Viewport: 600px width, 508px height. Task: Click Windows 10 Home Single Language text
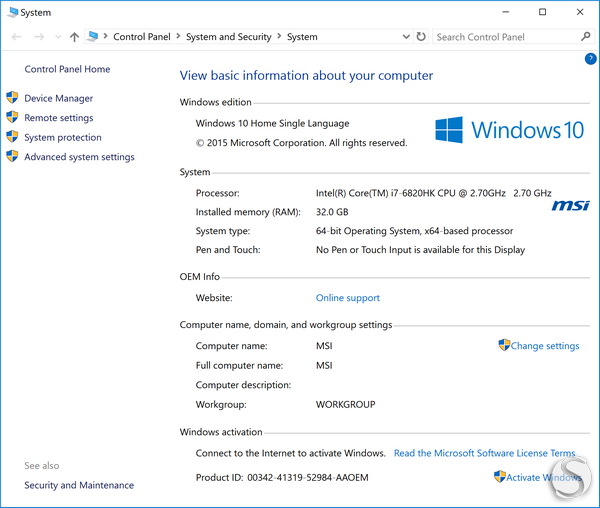[x=272, y=124]
